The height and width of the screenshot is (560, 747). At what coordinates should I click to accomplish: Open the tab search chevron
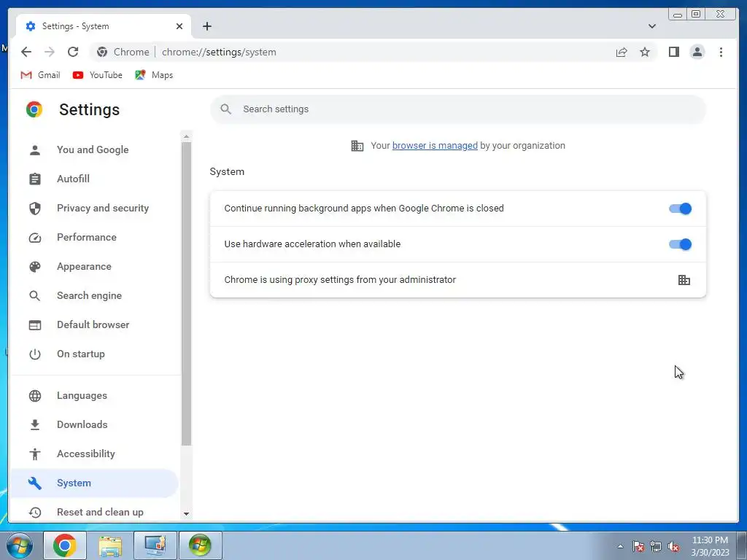[651, 26]
